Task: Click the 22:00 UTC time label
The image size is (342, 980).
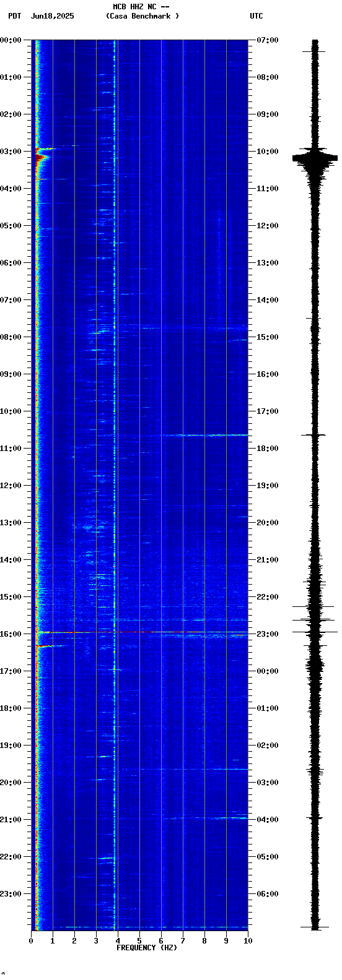Action: [x=268, y=597]
